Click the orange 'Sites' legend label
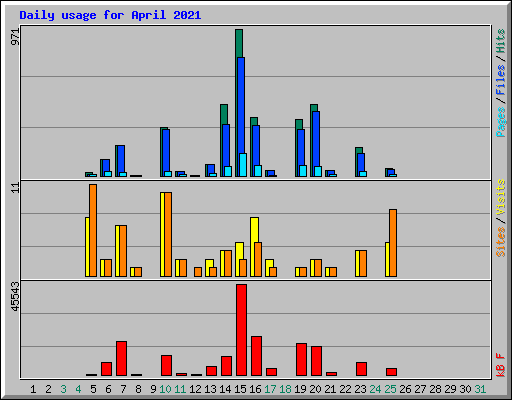512x400 pixels. [500, 241]
